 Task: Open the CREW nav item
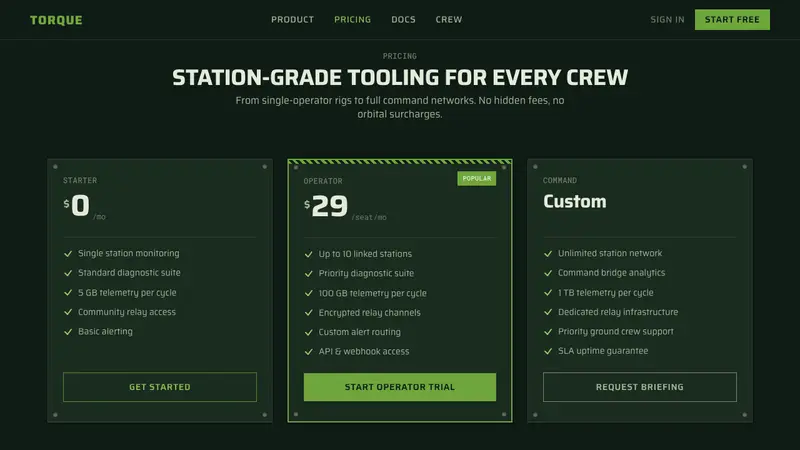448,19
